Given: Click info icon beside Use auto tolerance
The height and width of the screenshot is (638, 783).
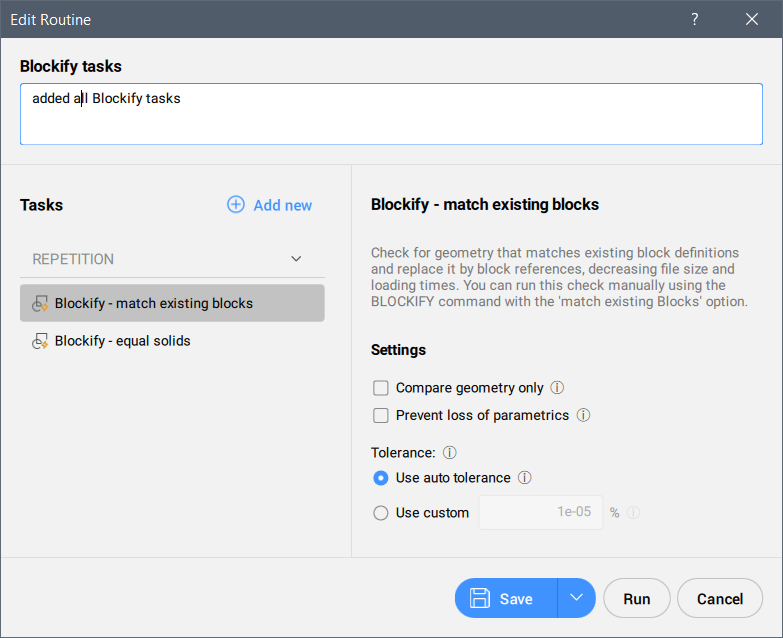Looking at the screenshot, I should (524, 478).
